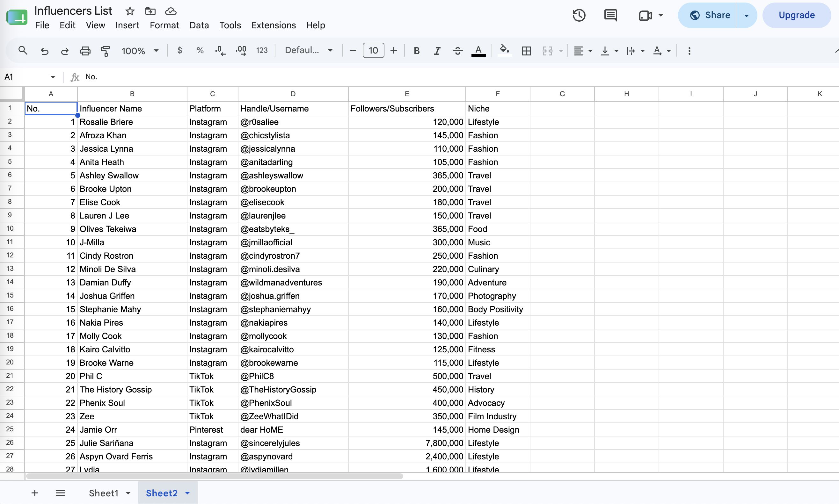Open the zoom 100% dropdown
Screen dimensions: 839x504
point(140,51)
